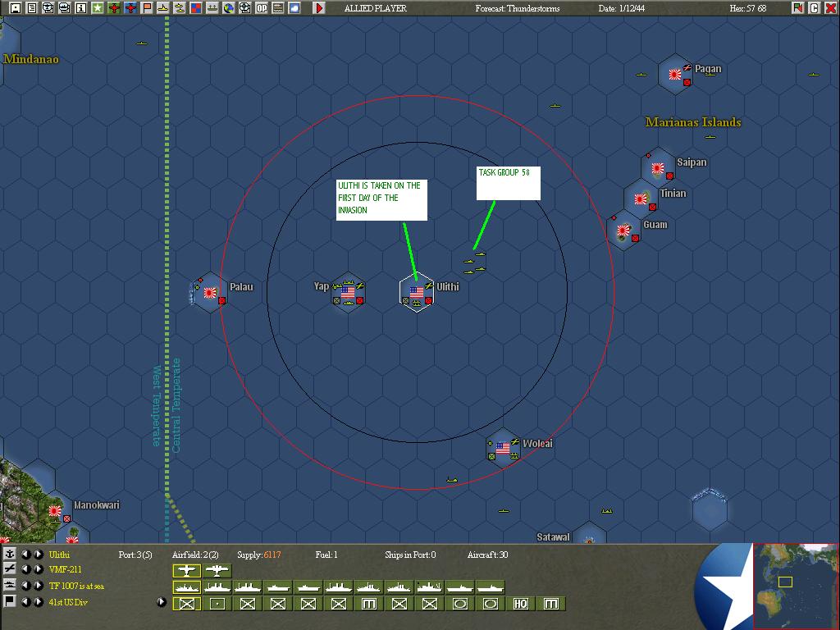Viewport: 840px width, 630px height.
Task: Select the highlighted first ship silhouette icon
Action: [x=186, y=587]
